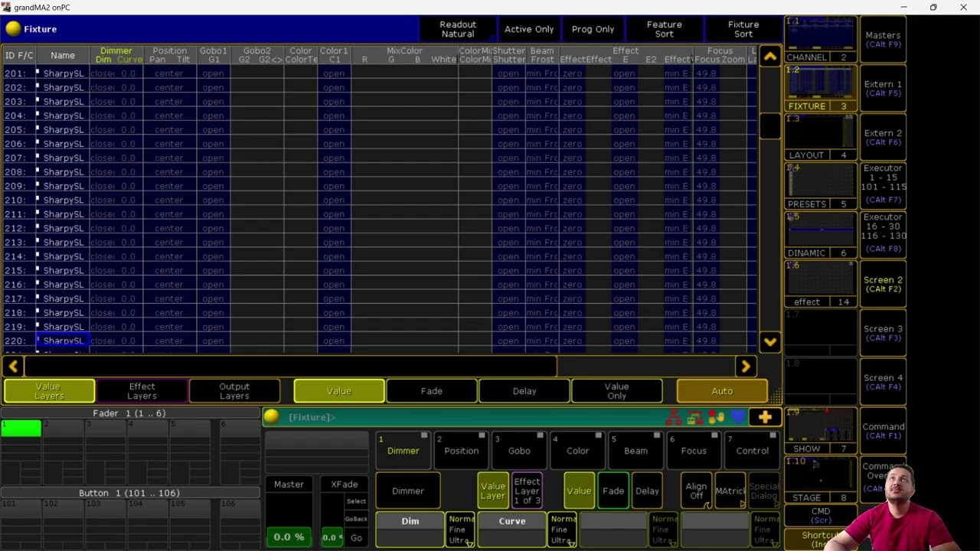Open the FIXTURE view thumbnail
The height and width of the screenshot is (551, 980).
[x=820, y=90]
